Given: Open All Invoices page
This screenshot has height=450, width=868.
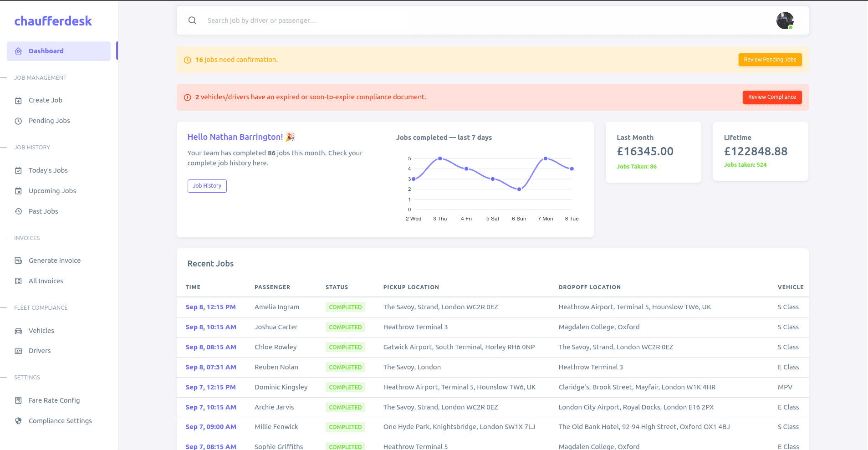Looking at the screenshot, I should tap(59, 281).
